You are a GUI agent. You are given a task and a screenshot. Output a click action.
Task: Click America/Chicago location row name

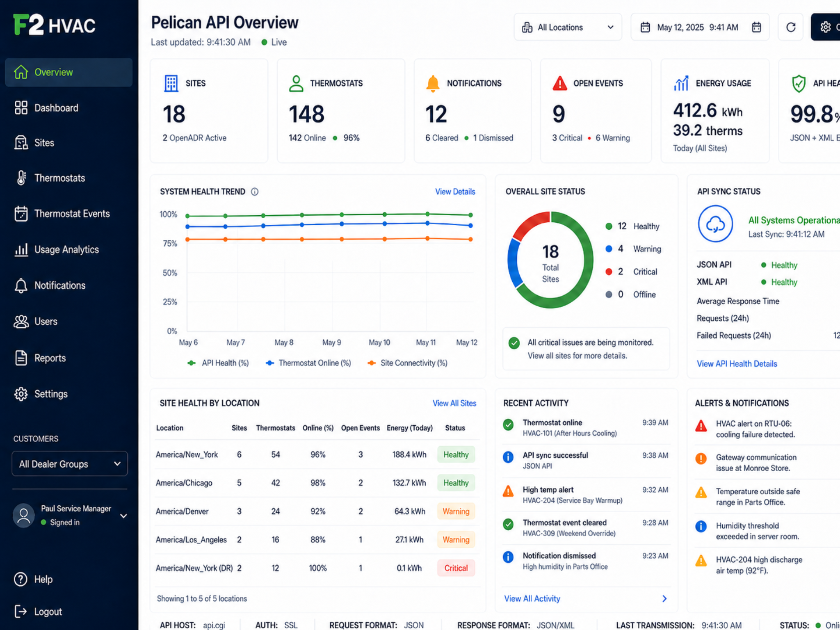184,483
